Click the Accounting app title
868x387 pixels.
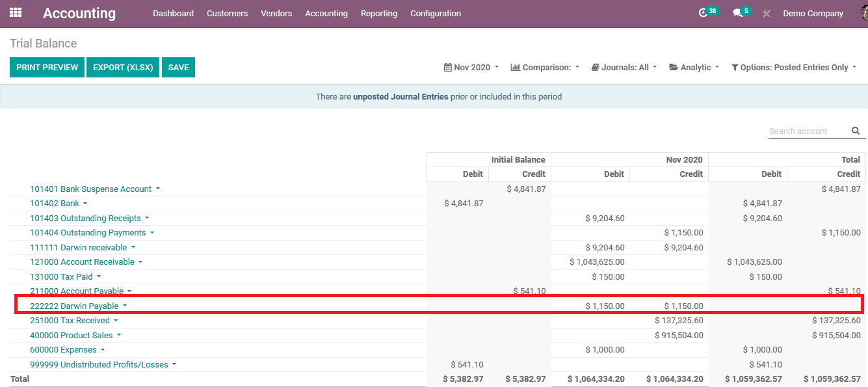(x=79, y=13)
